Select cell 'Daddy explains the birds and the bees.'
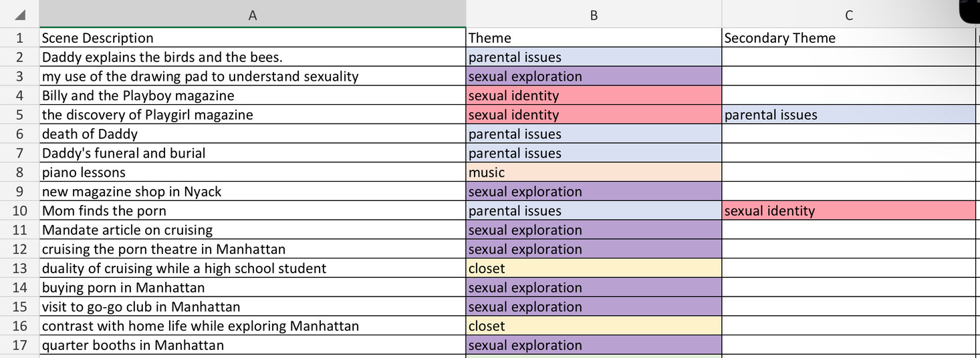Viewport: 980px width, 358px height. tap(253, 57)
